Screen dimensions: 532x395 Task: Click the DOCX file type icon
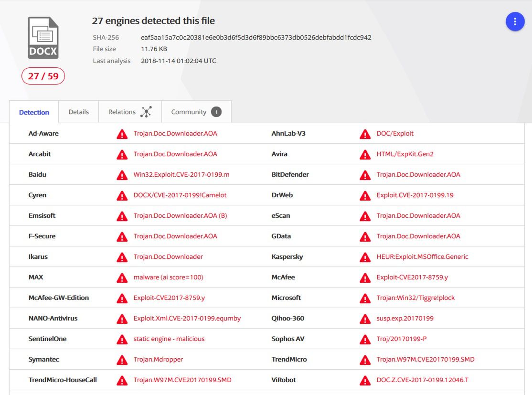click(x=43, y=38)
